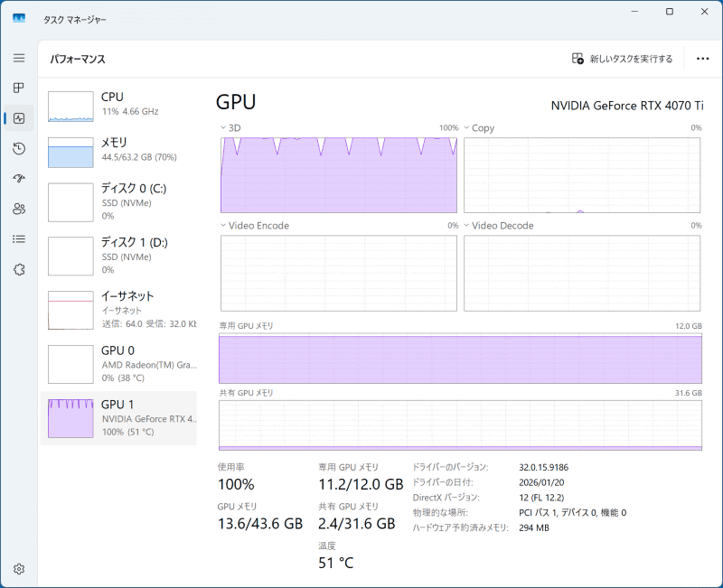Select GPU 1 NVIDIA GeForce entry
This screenshot has width=723, height=588.
[x=119, y=418]
